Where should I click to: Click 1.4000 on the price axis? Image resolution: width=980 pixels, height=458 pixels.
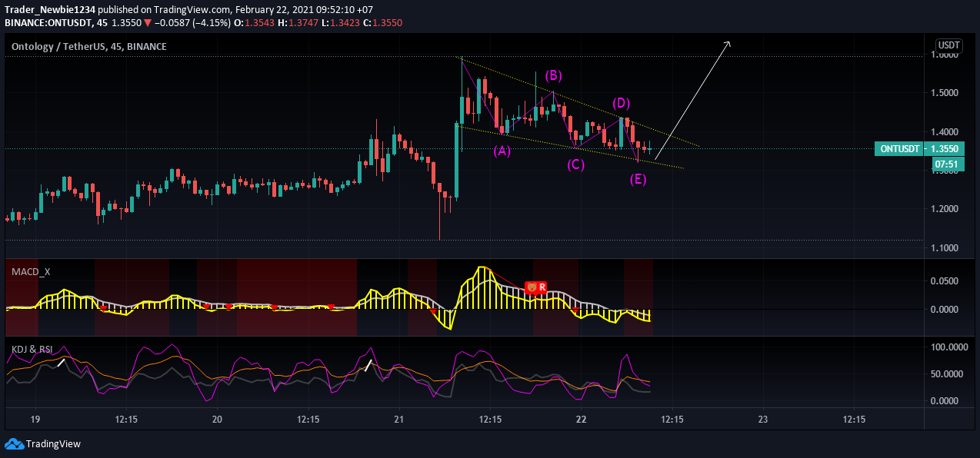click(945, 132)
